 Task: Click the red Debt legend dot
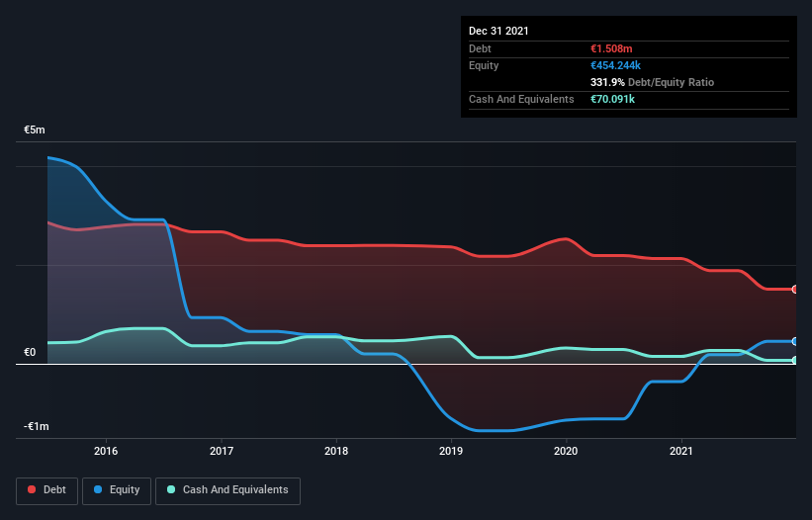(x=32, y=489)
